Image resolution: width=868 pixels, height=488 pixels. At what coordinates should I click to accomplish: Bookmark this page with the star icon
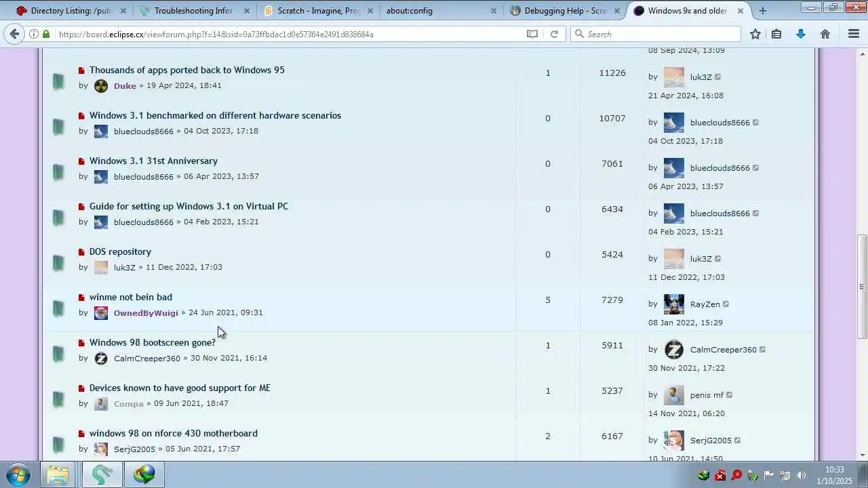point(755,34)
